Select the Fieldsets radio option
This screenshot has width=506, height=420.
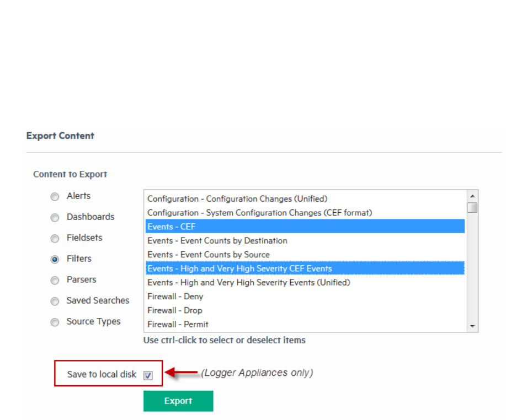coord(55,239)
